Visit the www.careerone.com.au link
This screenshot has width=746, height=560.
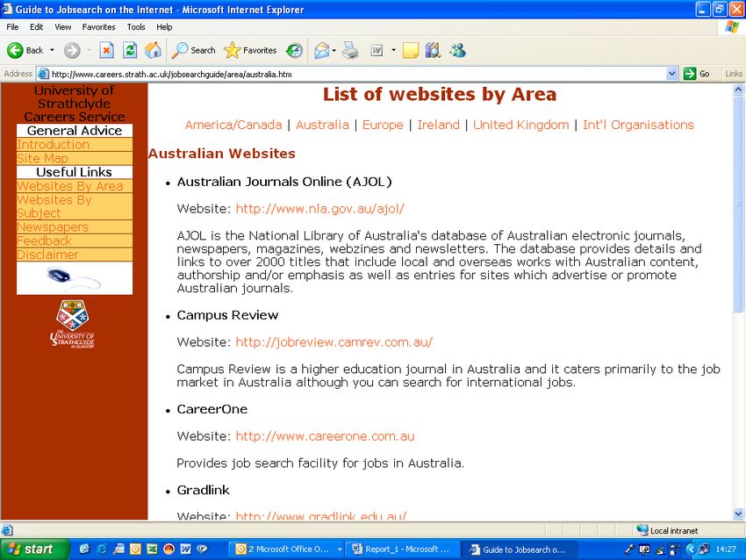point(325,436)
